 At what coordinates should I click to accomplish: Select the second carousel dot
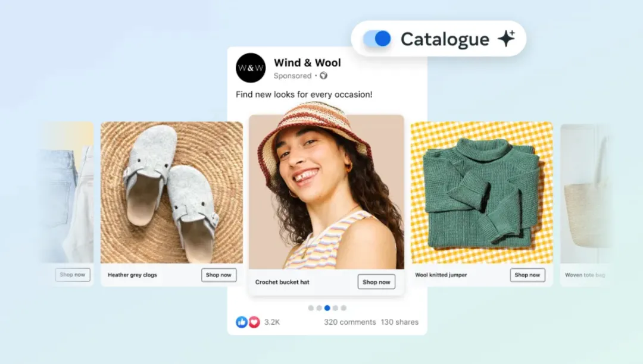(x=319, y=308)
